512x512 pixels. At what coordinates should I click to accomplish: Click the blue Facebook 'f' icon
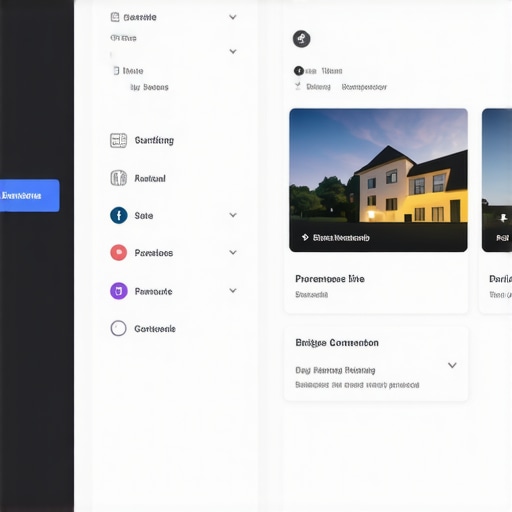point(119,215)
